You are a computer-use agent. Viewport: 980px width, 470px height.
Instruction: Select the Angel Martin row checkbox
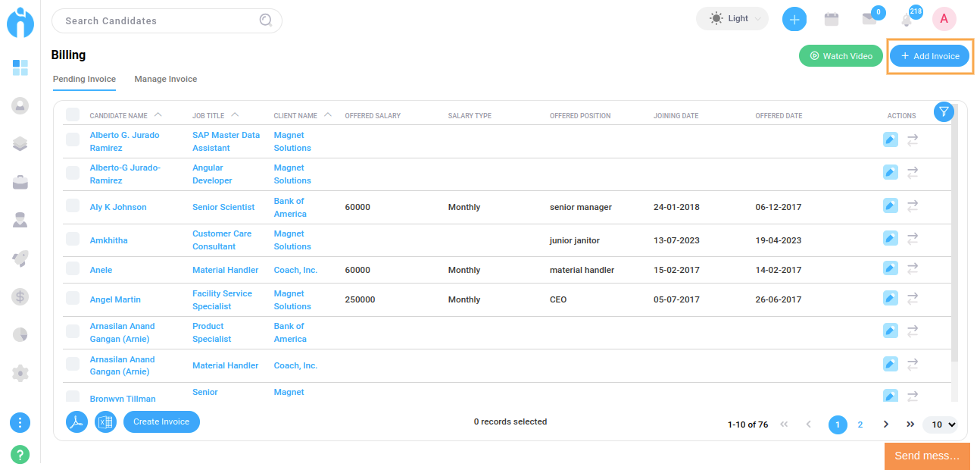[73, 298]
